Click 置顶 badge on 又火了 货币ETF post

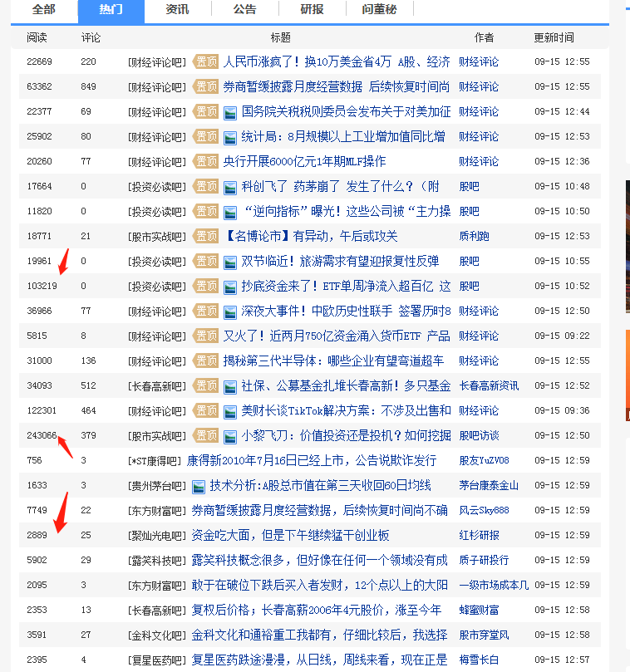click(206, 336)
